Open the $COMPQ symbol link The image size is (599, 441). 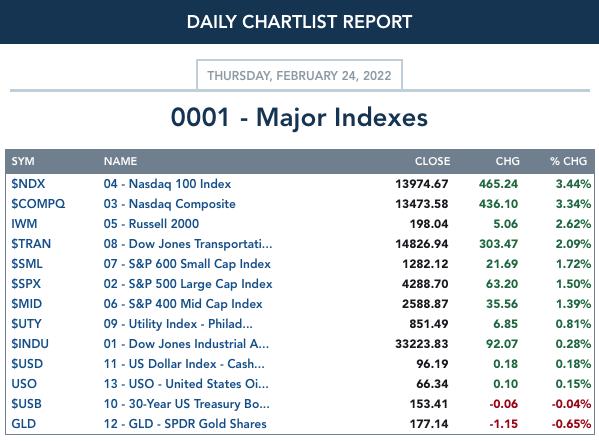(38, 204)
